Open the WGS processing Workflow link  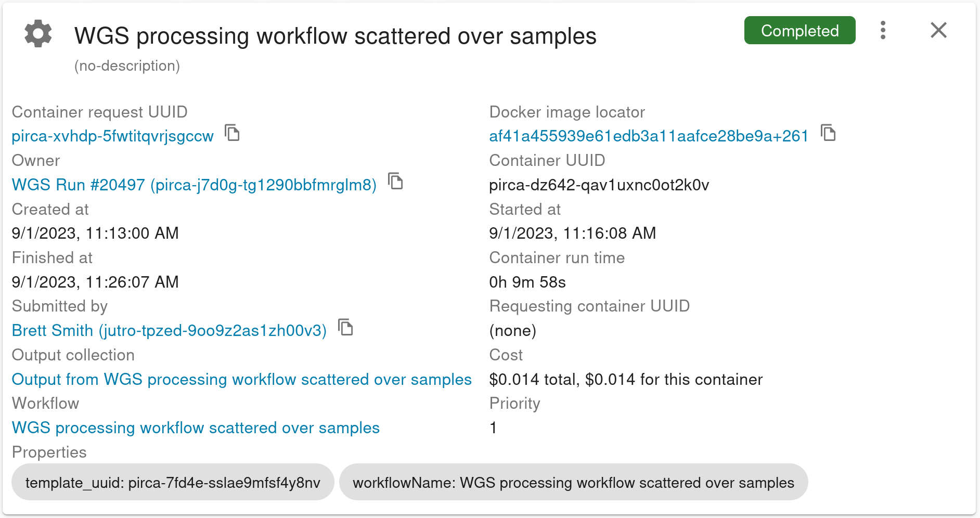pos(196,428)
